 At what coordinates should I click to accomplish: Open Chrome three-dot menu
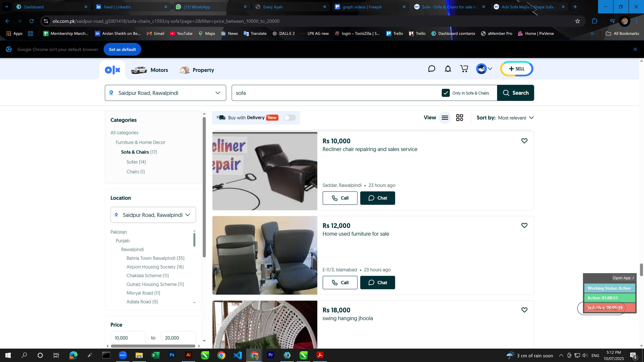tap(637, 21)
